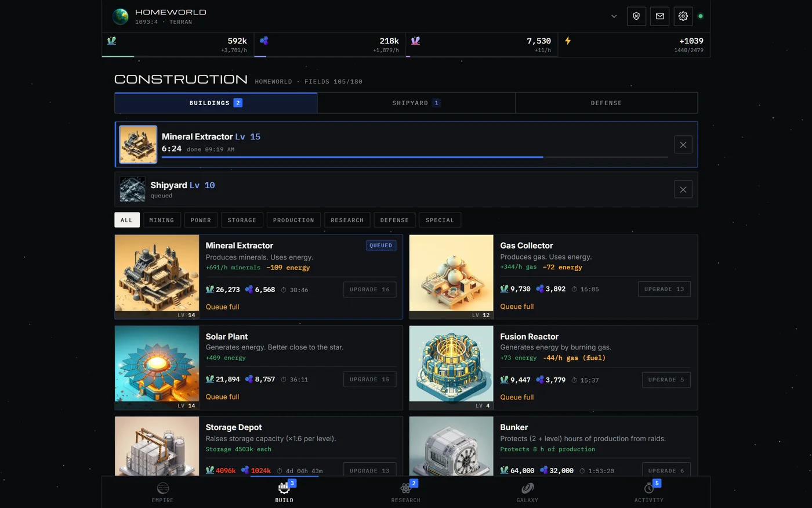The width and height of the screenshot is (812, 508).
Task: Filter buildings by Production
Action: tap(293, 220)
